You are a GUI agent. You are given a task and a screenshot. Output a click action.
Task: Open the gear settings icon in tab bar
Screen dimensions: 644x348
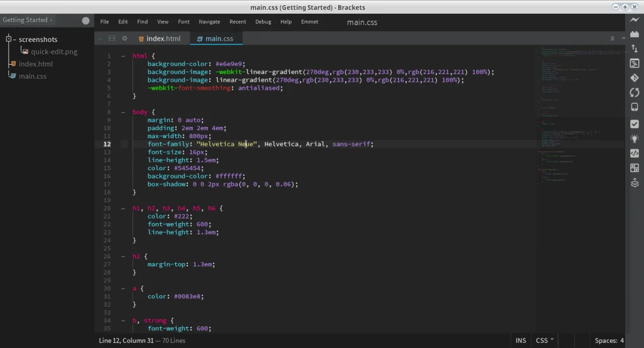124,38
